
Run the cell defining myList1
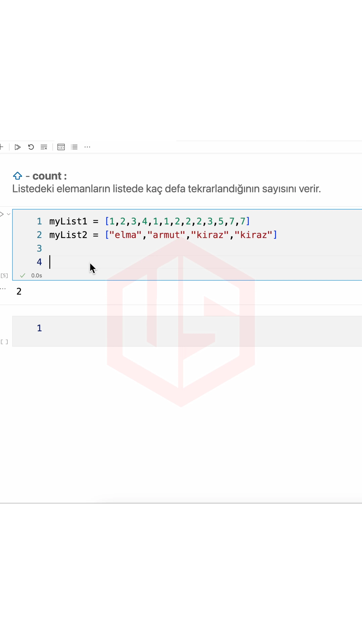pyautogui.click(x=2, y=214)
